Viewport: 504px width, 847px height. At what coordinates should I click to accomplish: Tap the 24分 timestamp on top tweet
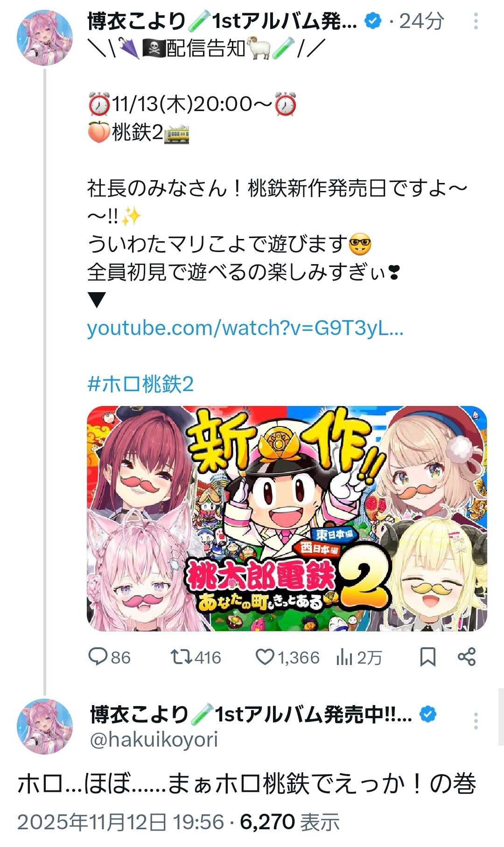click(421, 21)
